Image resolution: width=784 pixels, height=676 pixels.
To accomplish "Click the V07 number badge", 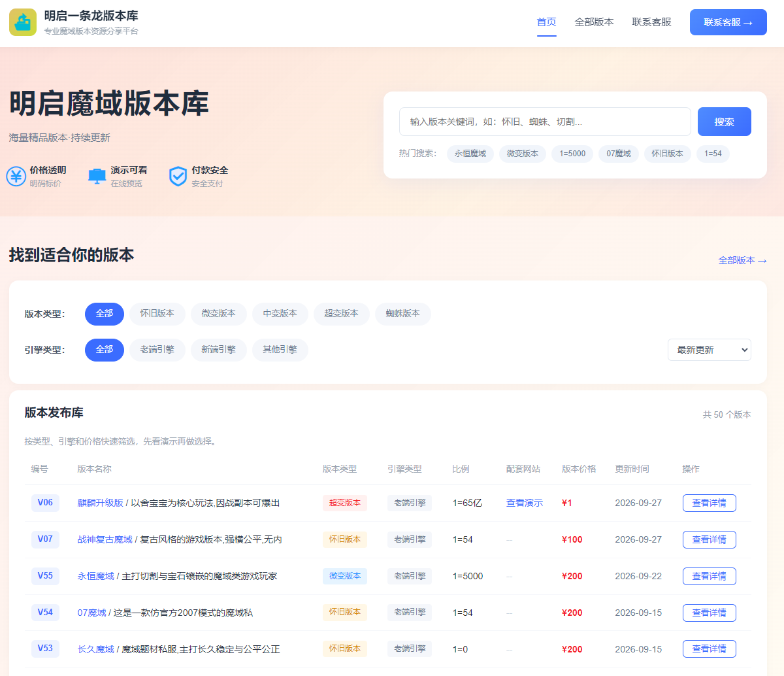I will pyautogui.click(x=45, y=539).
